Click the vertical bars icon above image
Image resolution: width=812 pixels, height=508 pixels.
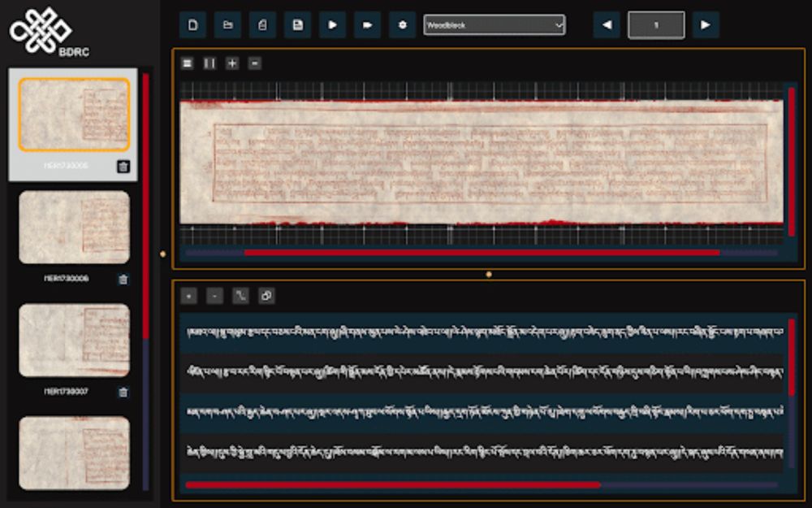pyautogui.click(x=209, y=63)
